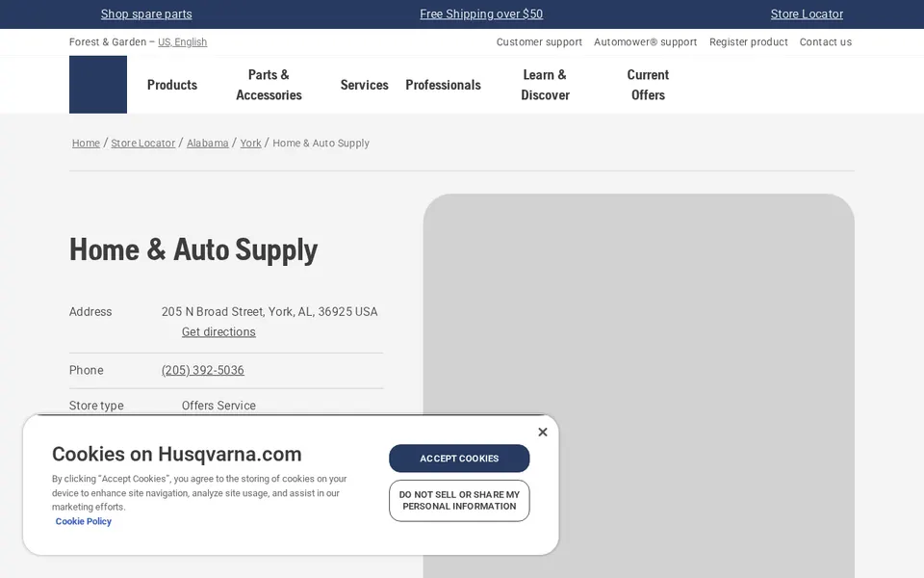This screenshot has width=924, height=578.
Task: Open Contact us page
Action: pos(825,41)
